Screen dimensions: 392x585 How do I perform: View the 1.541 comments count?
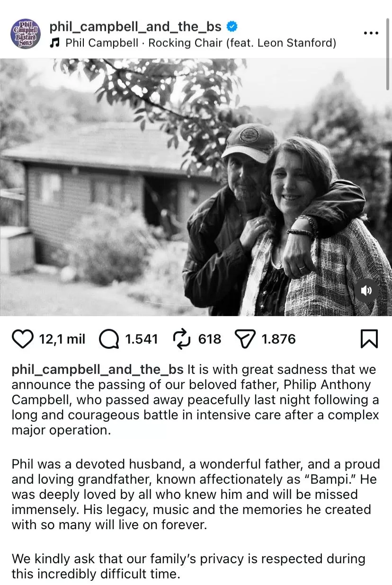click(142, 339)
